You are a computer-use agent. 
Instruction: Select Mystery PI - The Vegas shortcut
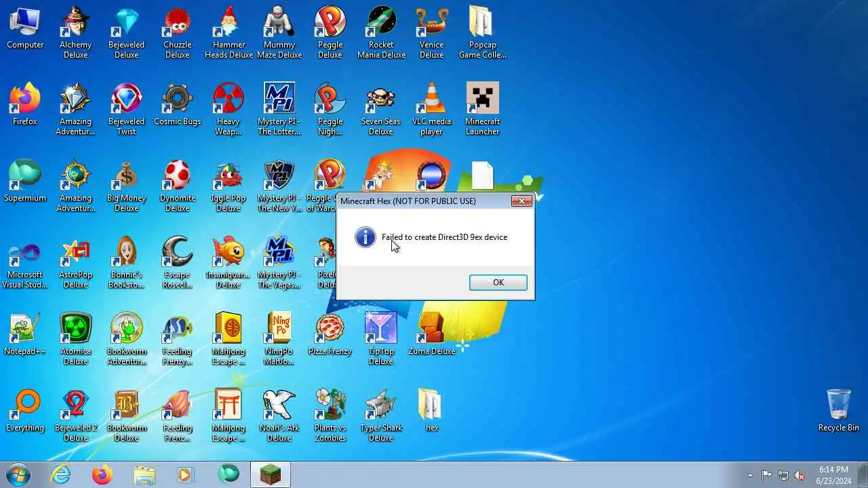[279, 262]
